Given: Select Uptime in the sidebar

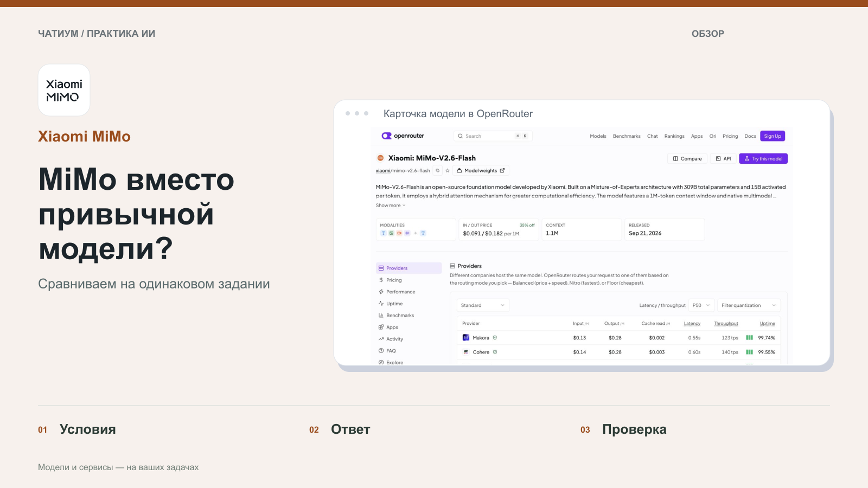Looking at the screenshot, I should tap(409, 304).
